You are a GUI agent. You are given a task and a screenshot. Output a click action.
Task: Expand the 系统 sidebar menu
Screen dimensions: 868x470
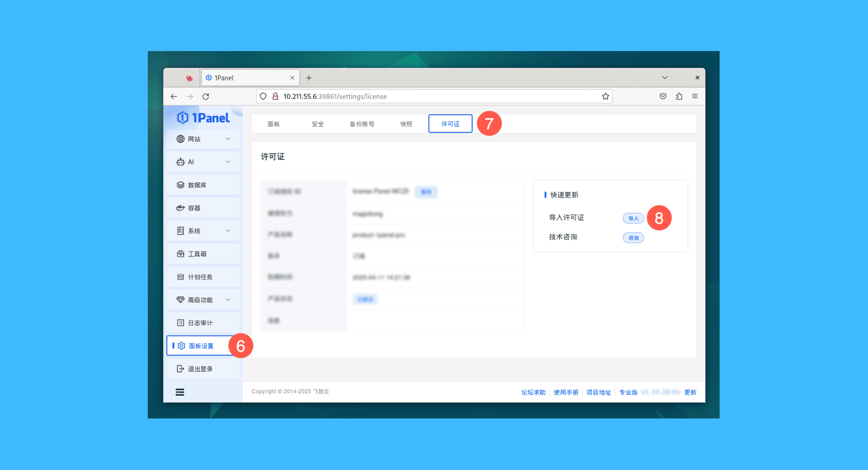[x=203, y=231]
